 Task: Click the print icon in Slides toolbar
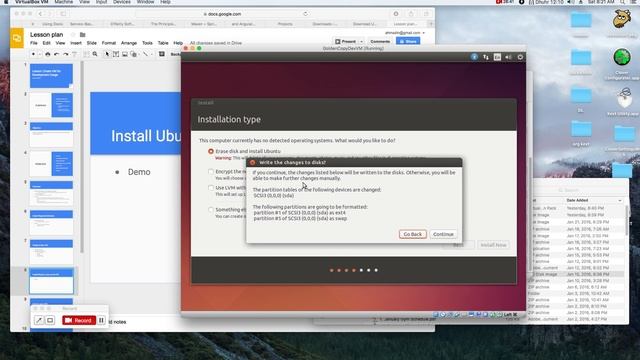tap(48, 54)
